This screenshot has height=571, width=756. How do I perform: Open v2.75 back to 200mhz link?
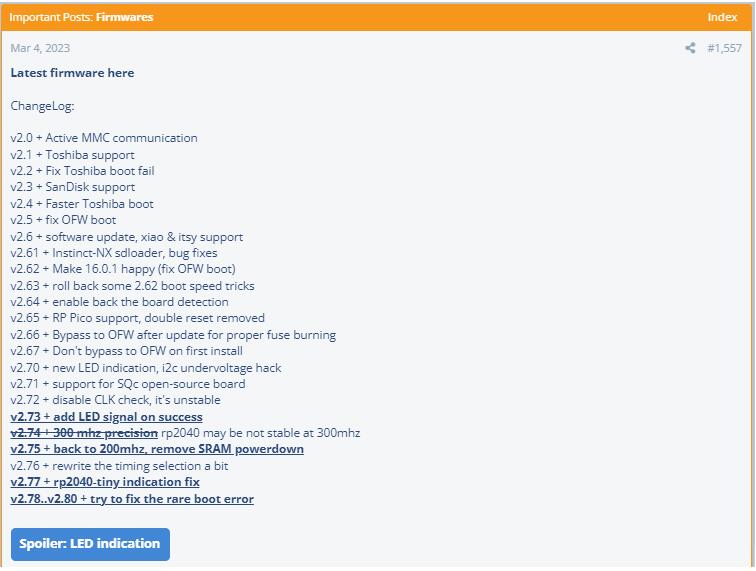[x=157, y=449]
